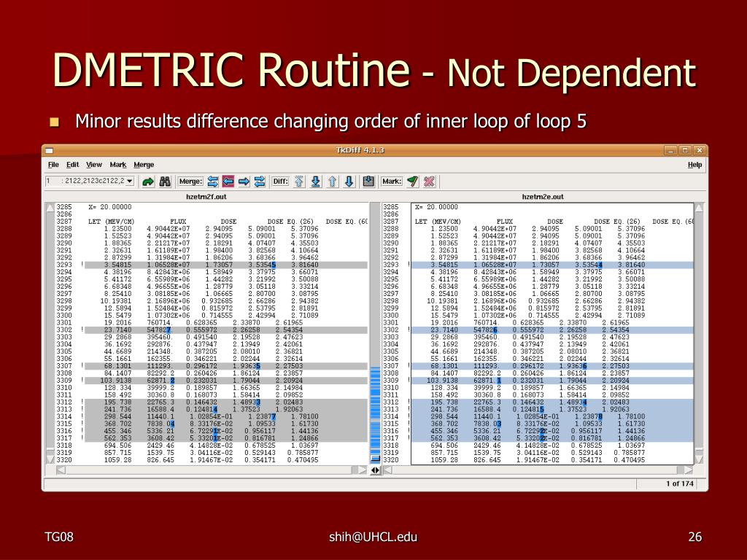Go to previous diff up arrow
This screenshot has height=560, width=747.
pos(333,182)
